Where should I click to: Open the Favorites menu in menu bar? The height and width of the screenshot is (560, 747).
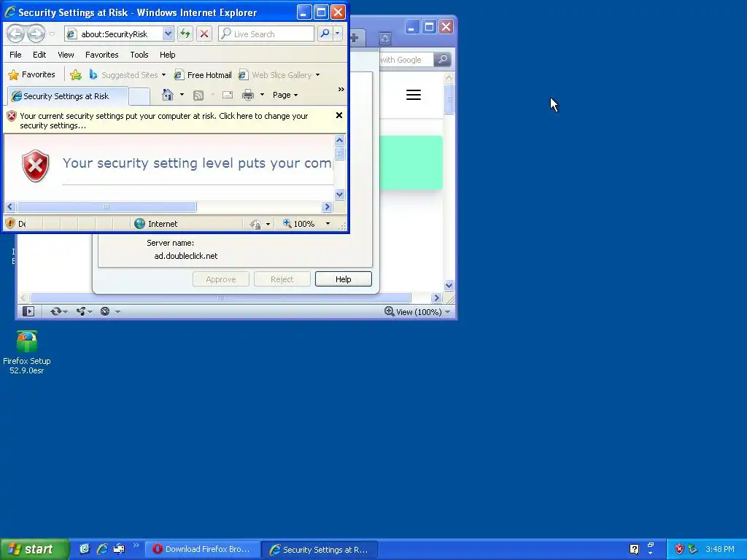[102, 55]
